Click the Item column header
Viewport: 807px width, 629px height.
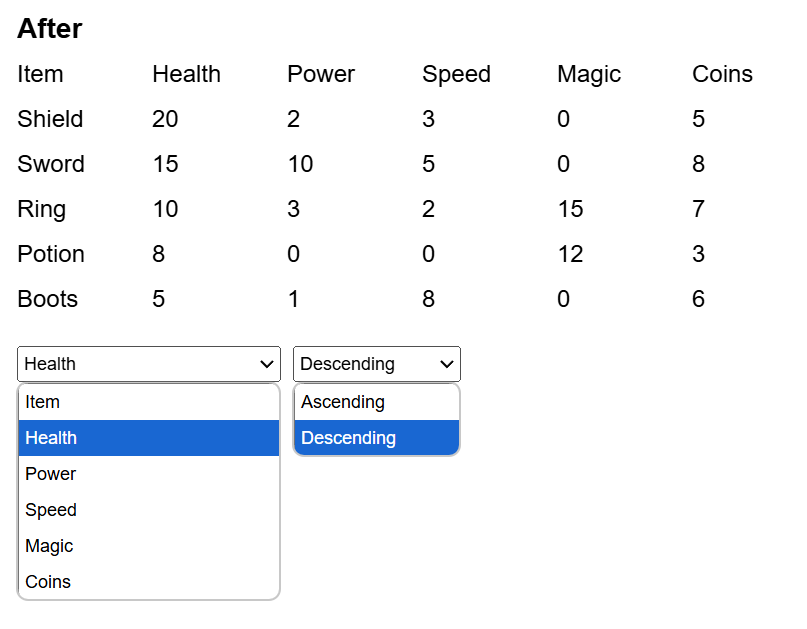point(40,74)
